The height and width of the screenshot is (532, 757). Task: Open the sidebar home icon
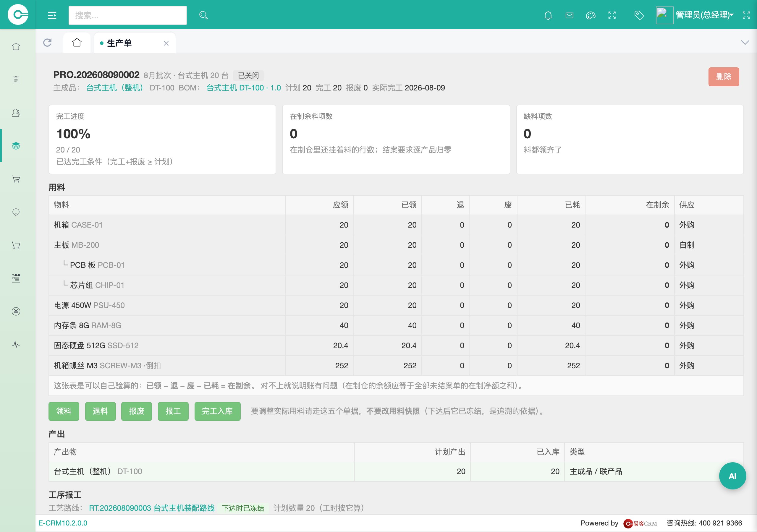point(16,46)
